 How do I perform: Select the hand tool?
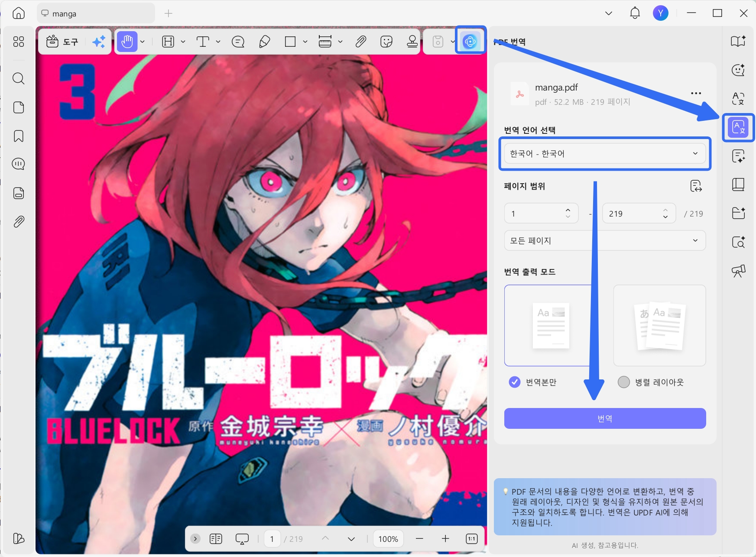click(127, 42)
